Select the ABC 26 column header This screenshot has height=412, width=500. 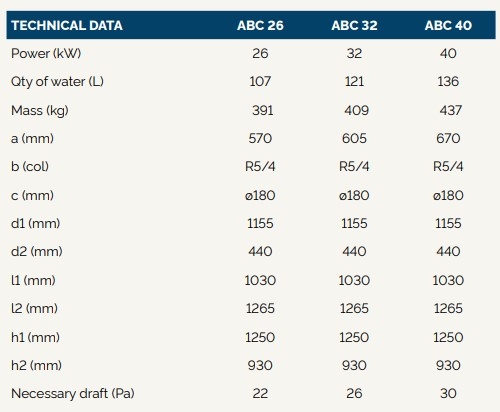260,26
